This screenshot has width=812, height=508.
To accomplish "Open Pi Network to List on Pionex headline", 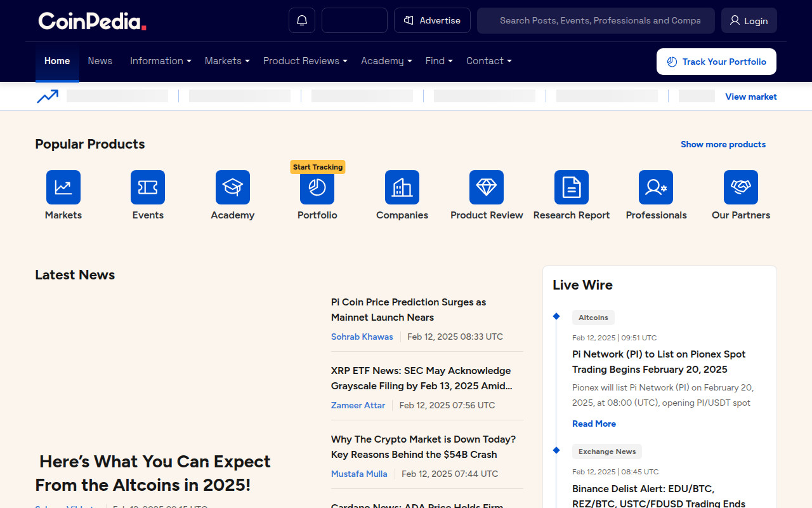I will pos(658,362).
